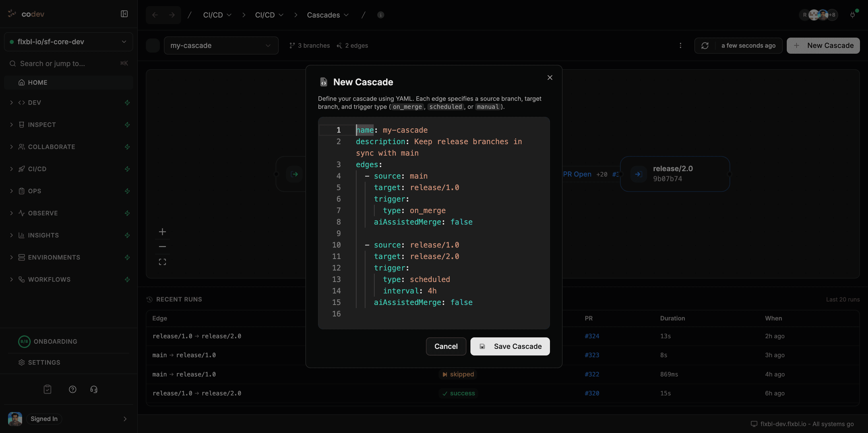The height and width of the screenshot is (433, 868).
Task: Expand the CI/CD sidebar section
Action: [11, 169]
